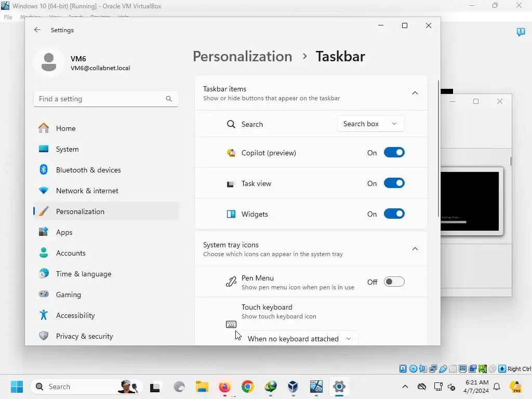
Task: Click the VirtualBox Right Ctrl host key indicator
Action: click(519, 369)
